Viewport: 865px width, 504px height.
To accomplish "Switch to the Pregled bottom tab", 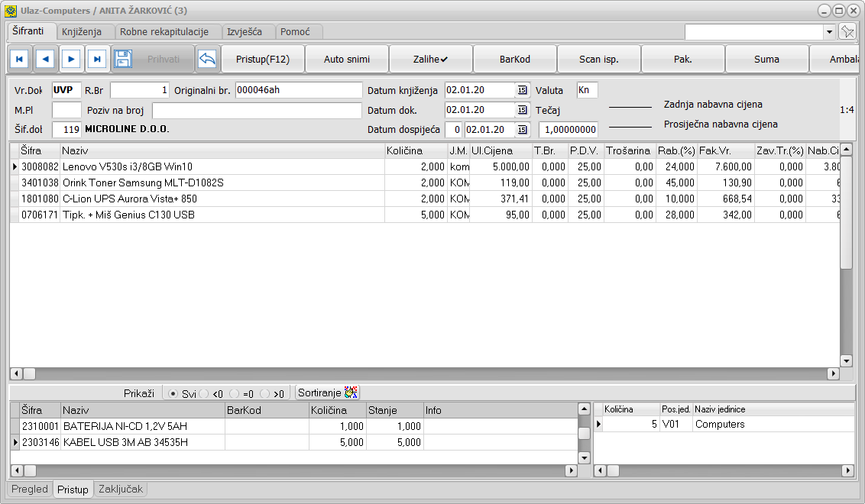I will (30, 489).
